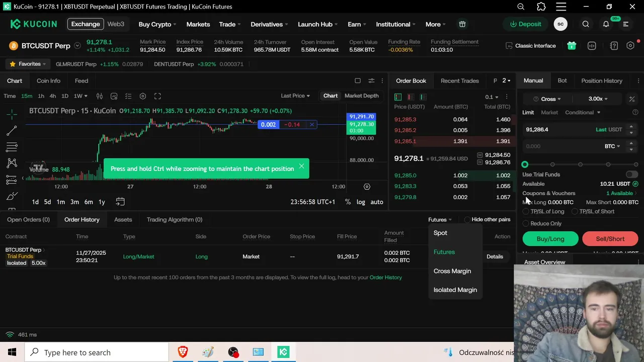Toggle the auto scale on chart
644x362 pixels.
click(377, 202)
